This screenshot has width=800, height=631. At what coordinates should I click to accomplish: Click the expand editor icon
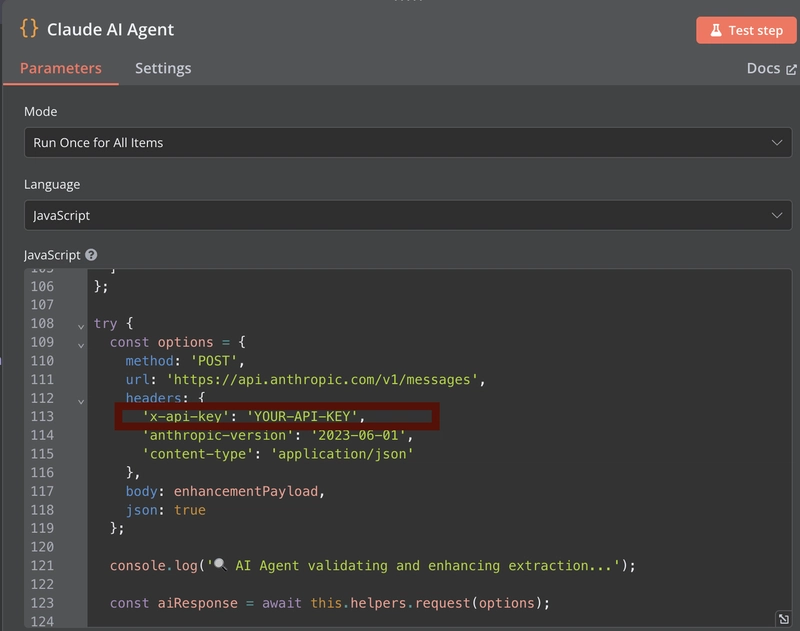(x=784, y=618)
